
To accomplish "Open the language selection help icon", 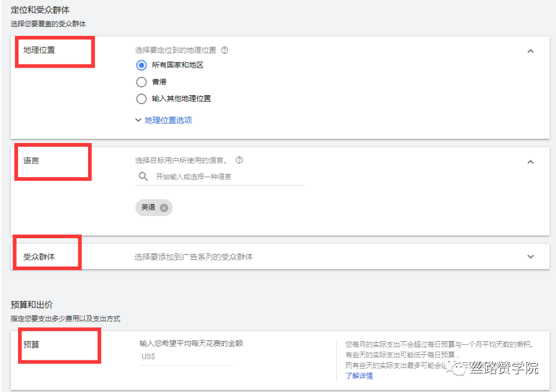I will pyautogui.click(x=239, y=160).
